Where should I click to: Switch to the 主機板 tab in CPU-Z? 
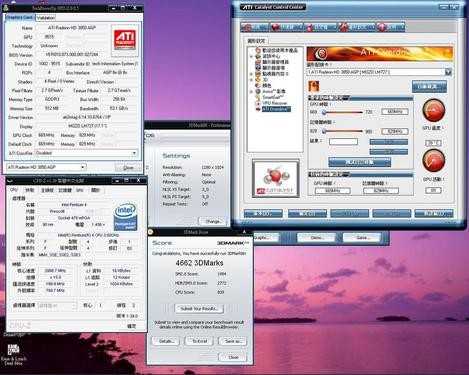pos(47,190)
